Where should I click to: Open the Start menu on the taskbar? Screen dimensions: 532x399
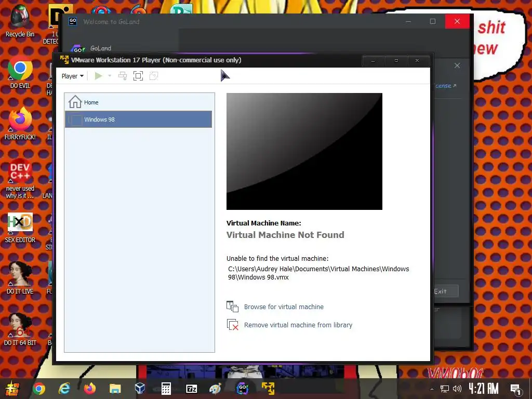[x=12, y=389]
